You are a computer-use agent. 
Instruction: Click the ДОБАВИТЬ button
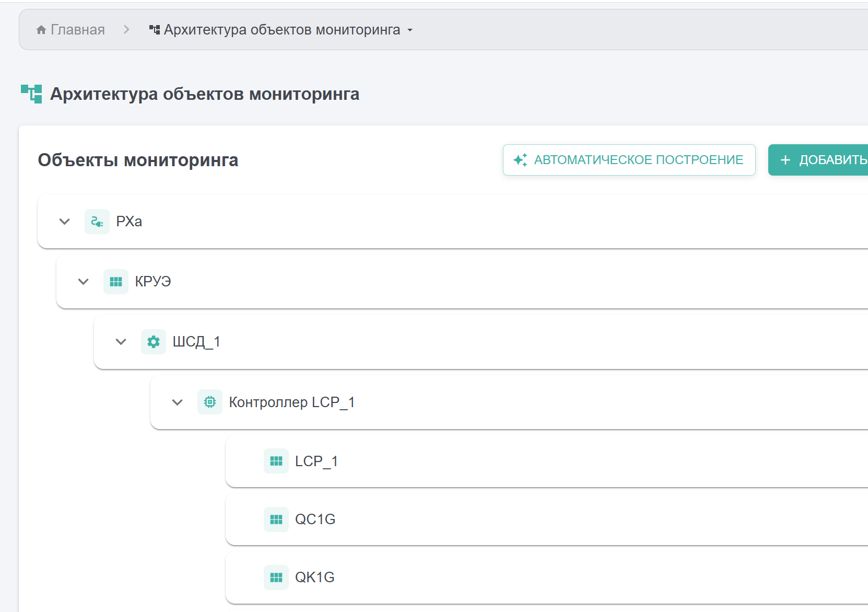[818, 160]
